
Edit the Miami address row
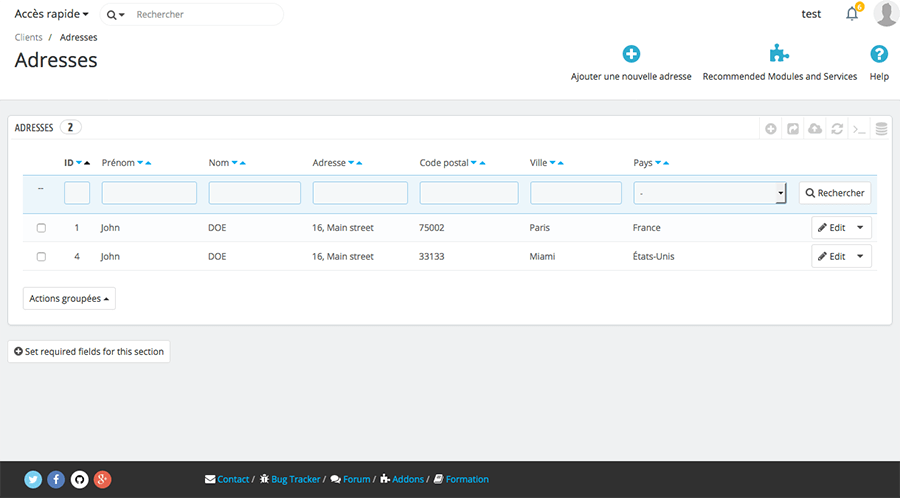[831, 257]
